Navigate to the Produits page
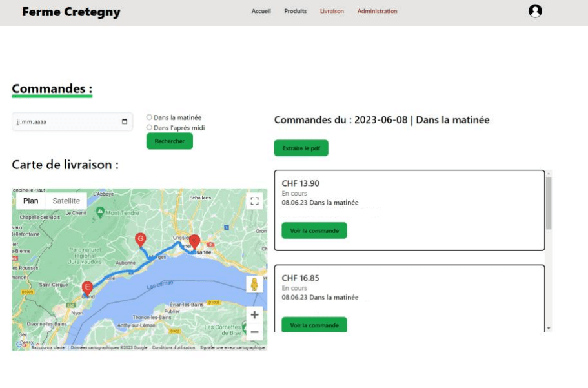This screenshot has width=588, height=388. pyautogui.click(x=295, y=11)
